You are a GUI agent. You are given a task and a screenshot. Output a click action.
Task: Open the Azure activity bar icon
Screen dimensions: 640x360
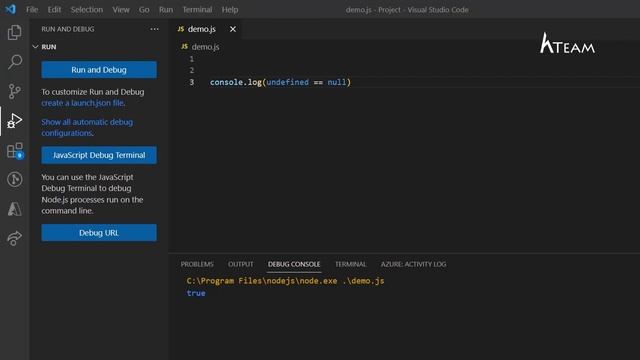coord(15,209)
